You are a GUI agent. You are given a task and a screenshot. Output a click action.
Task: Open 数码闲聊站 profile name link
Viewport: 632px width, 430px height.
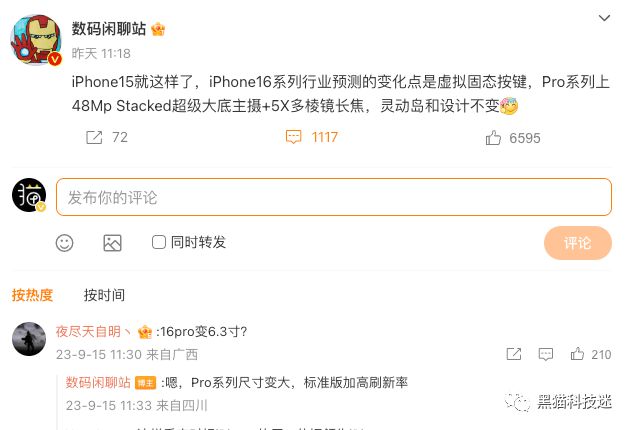[109, 29]
